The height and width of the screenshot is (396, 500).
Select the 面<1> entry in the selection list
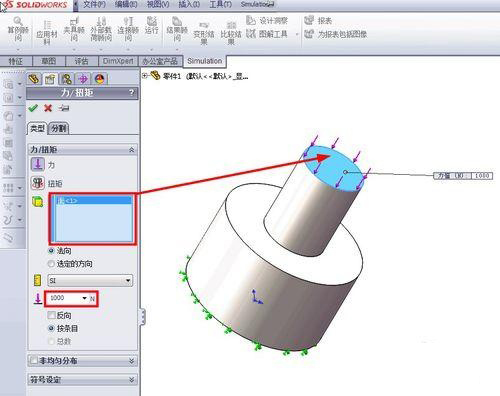pyautogui.click(x=94, y=201)
